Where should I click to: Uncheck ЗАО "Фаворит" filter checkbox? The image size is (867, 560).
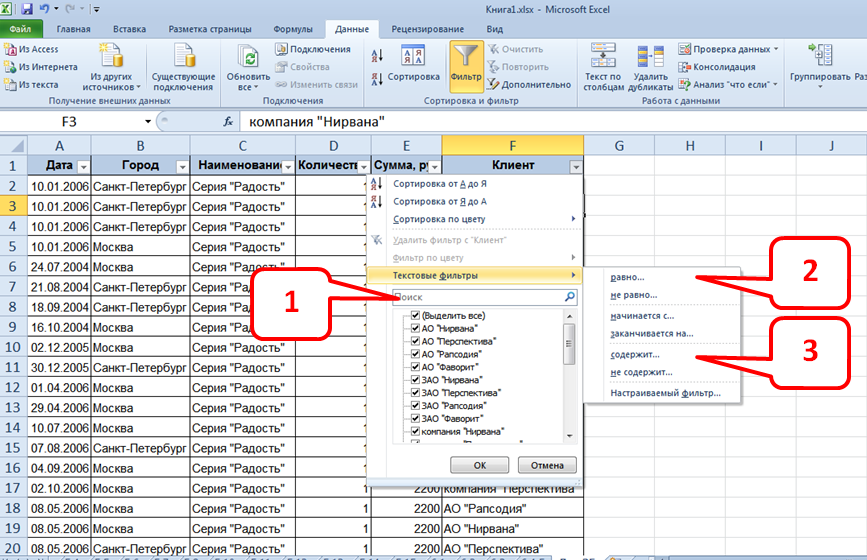(415, 419)
